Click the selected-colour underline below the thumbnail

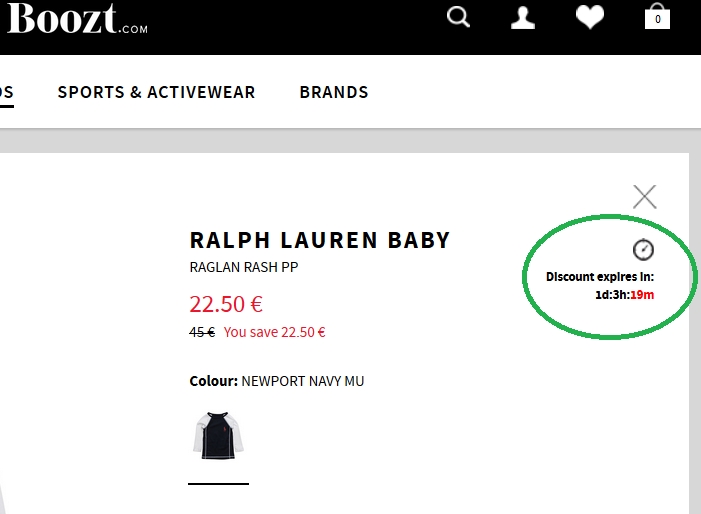[218, 483]
